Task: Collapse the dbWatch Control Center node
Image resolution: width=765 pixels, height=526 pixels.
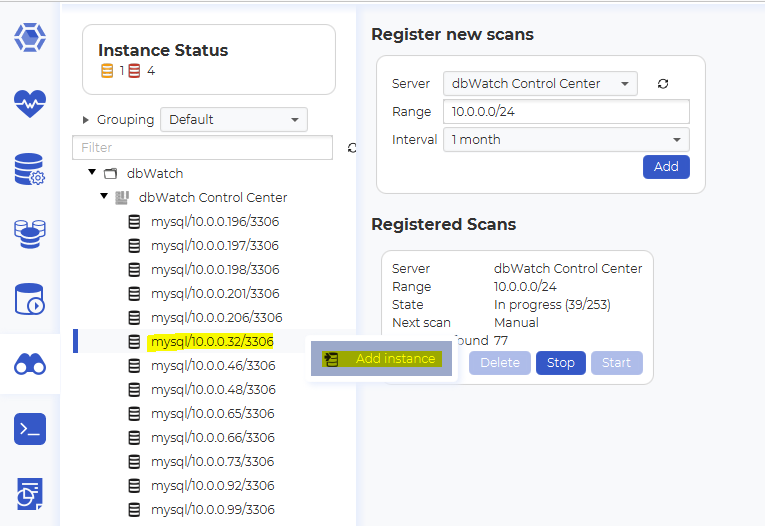Action: tap(105, 197)
